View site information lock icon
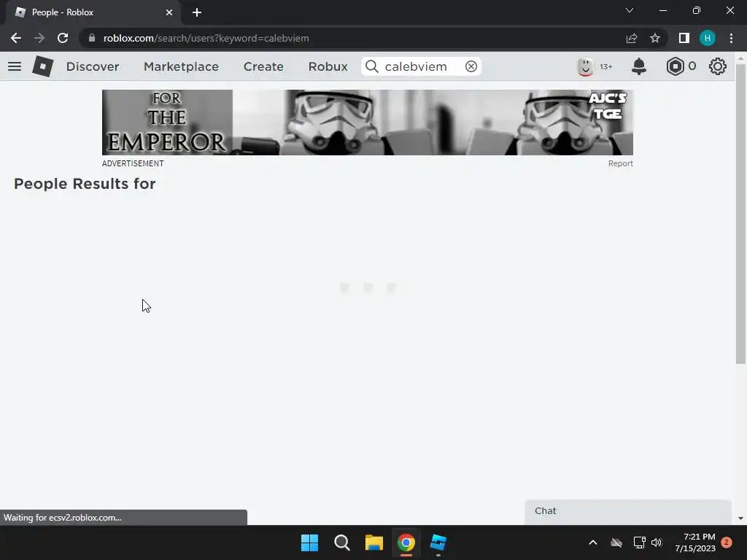The image size is (747, 560). point(92,38)
